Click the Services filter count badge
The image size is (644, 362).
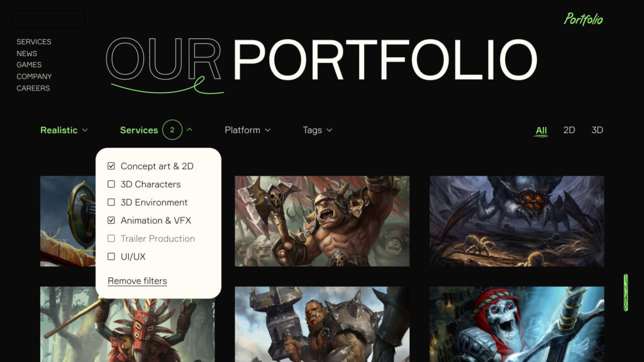pyautogui.click(x=172, y=129)
